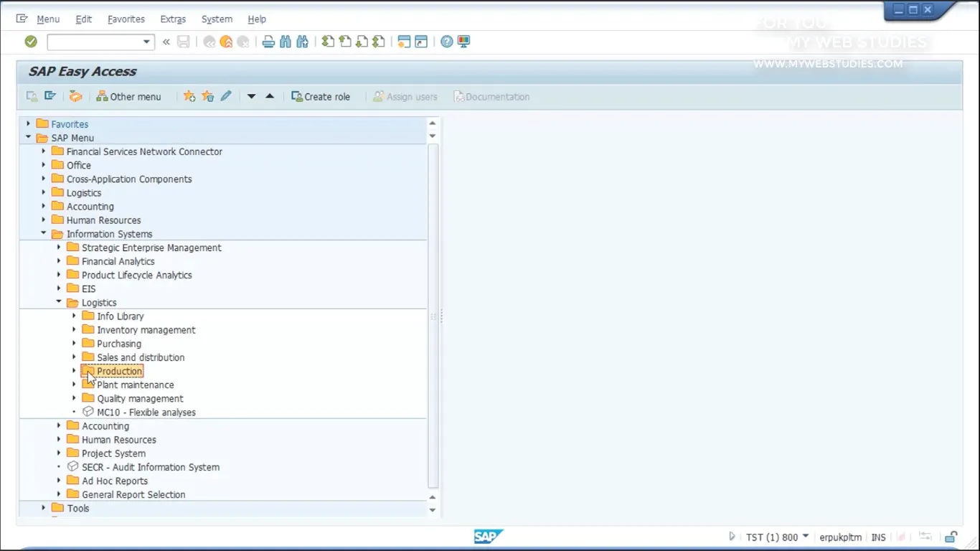Select the Human Resources folder under SAP Menu
Viewport: 980px width, 551px height.
tap(104, 220)
